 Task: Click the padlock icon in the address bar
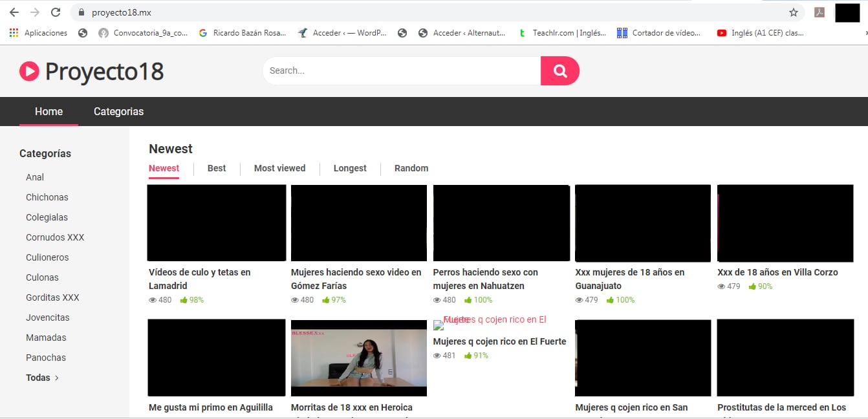point(81,12)
